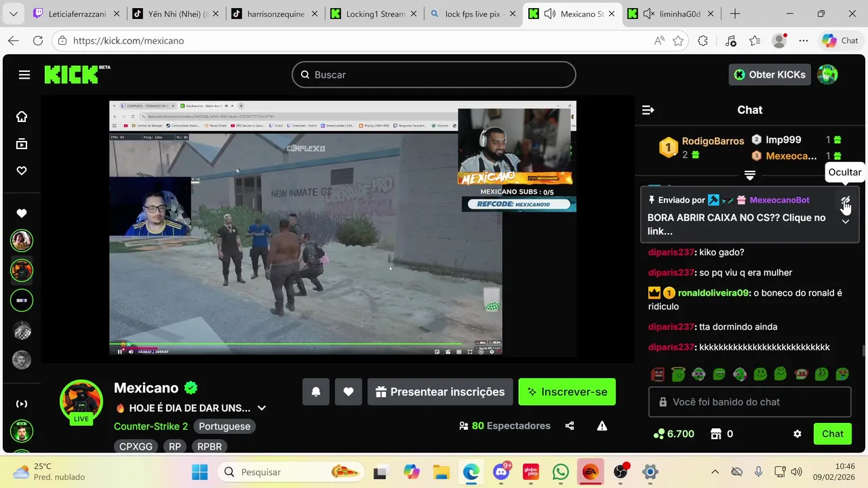Select the Portuguese language tag

pyautogui.click(x=224, y=426)
